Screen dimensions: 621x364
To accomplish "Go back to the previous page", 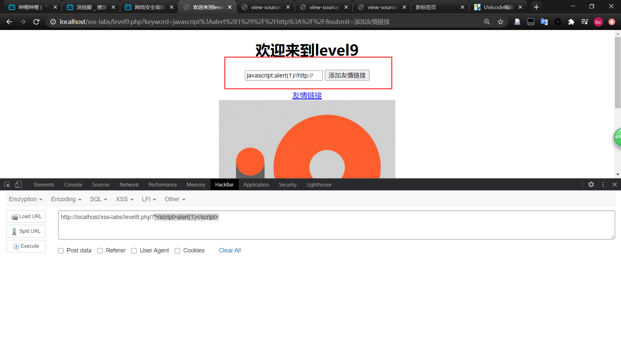I will point(9,22).
